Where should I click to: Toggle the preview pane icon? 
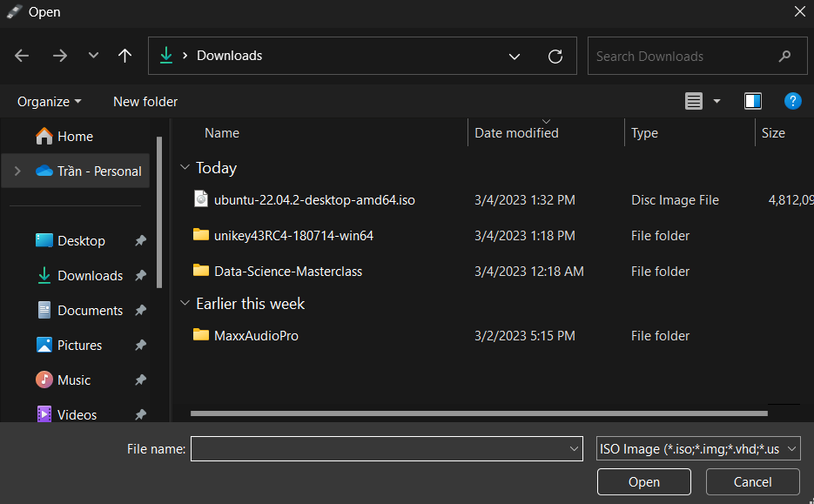753,101
